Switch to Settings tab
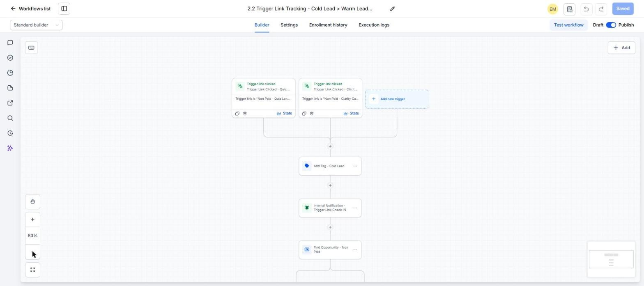The image size is (644, 286). (289, 25)
